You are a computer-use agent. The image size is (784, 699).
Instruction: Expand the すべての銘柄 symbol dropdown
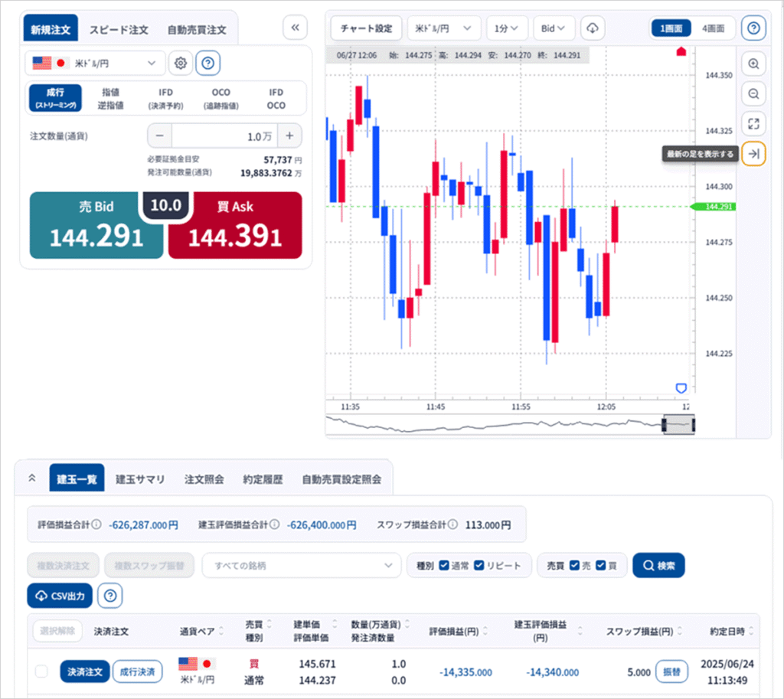point(301,566)
